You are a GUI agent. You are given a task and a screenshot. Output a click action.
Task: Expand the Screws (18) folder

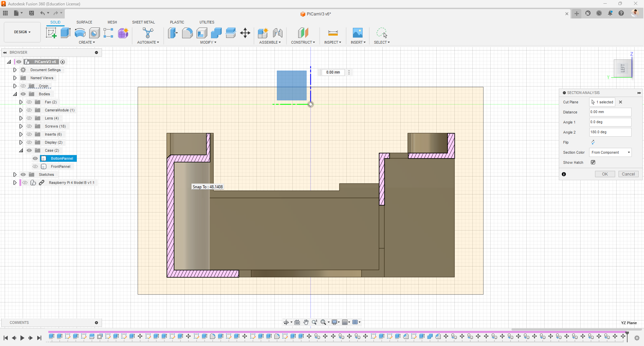coord(21,126)
